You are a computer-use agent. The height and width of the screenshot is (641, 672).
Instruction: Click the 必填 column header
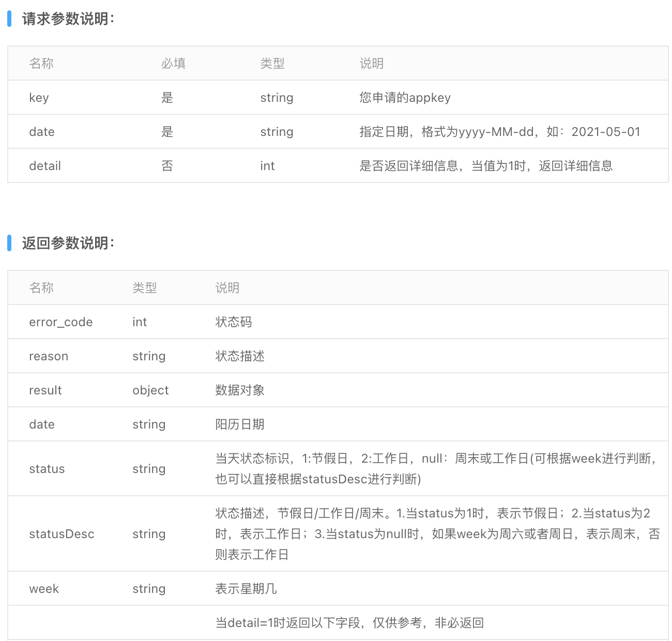click(173, 63)
